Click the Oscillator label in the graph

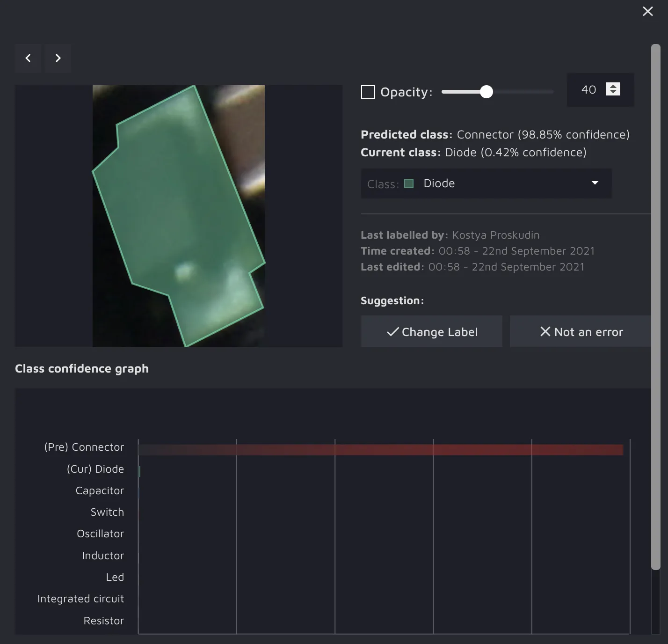point(100,534)
